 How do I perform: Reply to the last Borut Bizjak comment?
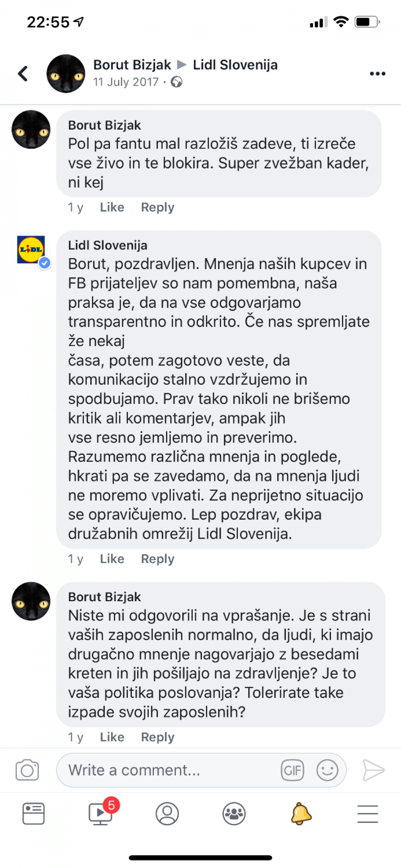pos(158,737)
